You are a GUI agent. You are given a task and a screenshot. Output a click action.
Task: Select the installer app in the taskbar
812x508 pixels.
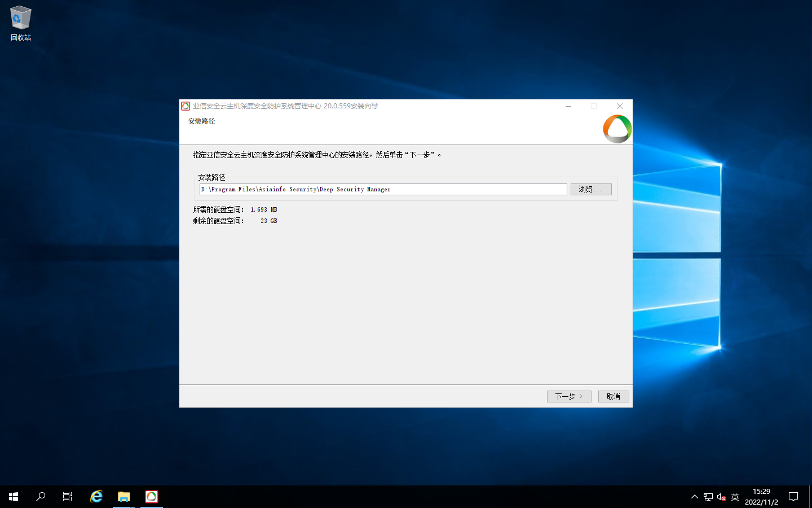click(x=152, y=497)
